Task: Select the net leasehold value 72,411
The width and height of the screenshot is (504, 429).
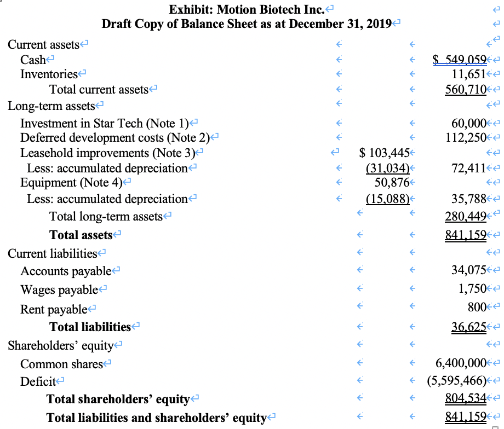Action: tap(468, 168)
